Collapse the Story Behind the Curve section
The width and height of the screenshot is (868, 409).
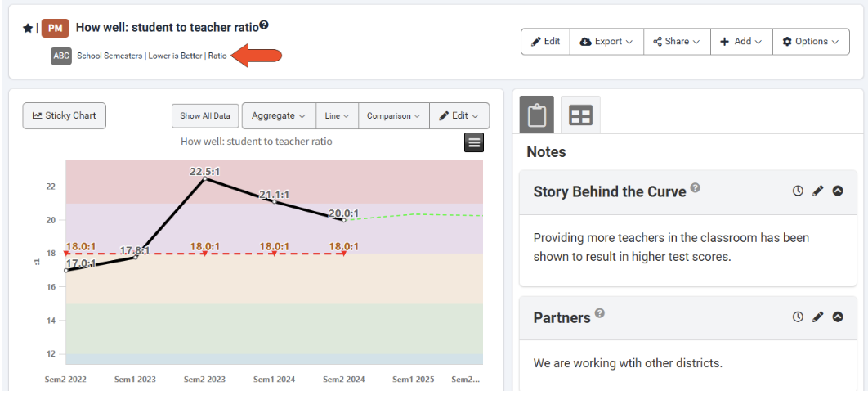coord(838,191)
